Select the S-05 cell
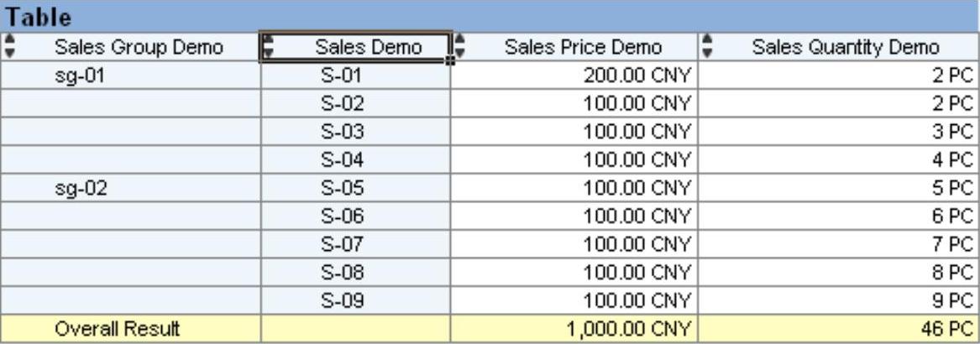Image resolution: width=980 pixels, height=344 pixels. (341, 189)
